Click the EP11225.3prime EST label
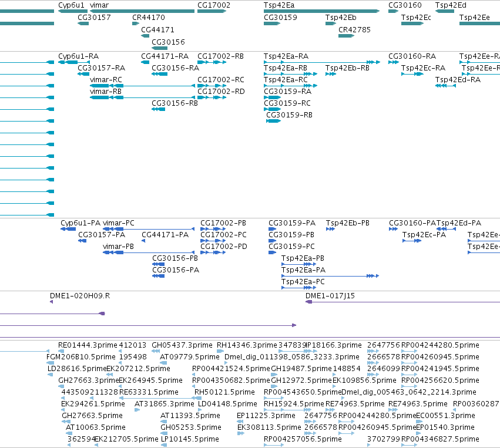The image size is (500, 448). 266,416
